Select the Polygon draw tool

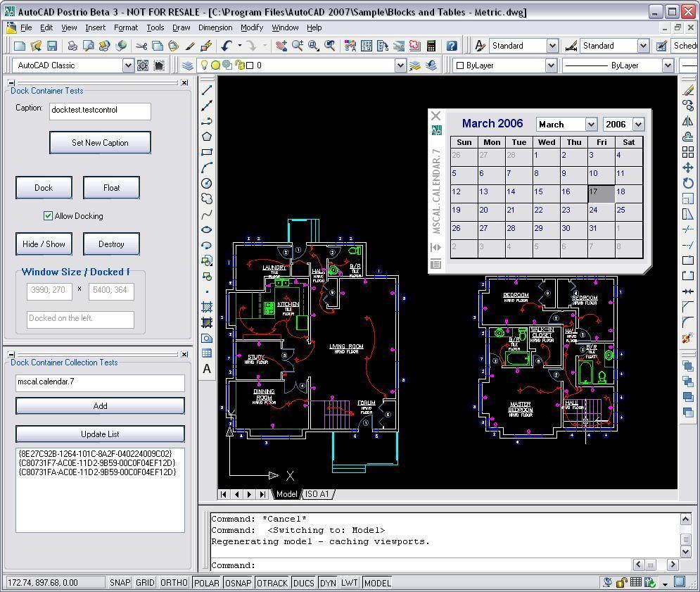[207, 137]
